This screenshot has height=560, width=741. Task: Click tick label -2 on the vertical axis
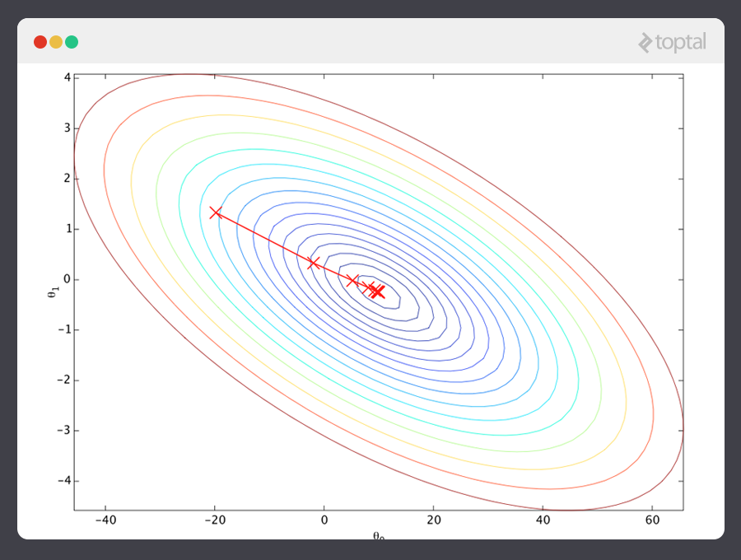[x=64, y=380]
